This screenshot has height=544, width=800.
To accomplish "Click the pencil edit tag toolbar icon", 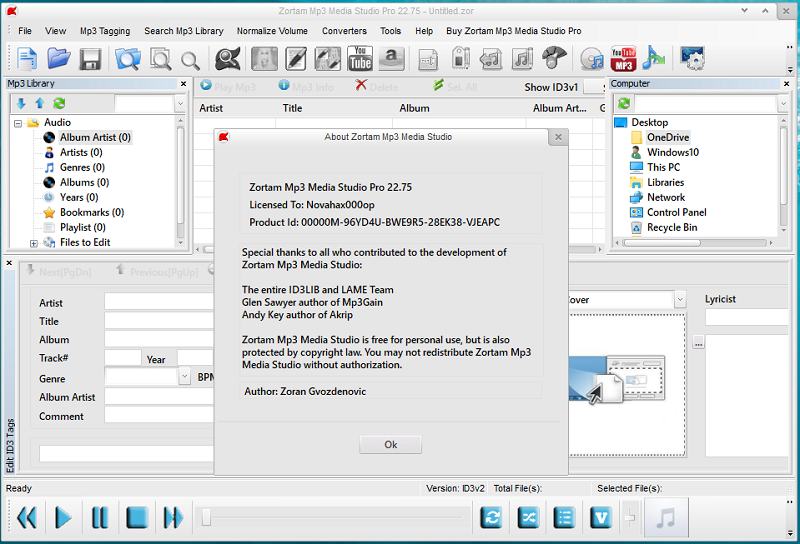I will (x=296, y=58).
